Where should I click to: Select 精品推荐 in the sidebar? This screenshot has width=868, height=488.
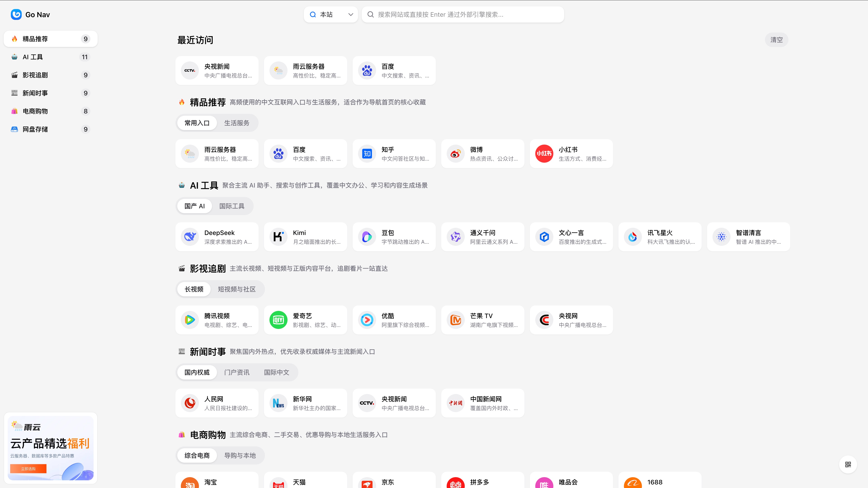[51, 39]
